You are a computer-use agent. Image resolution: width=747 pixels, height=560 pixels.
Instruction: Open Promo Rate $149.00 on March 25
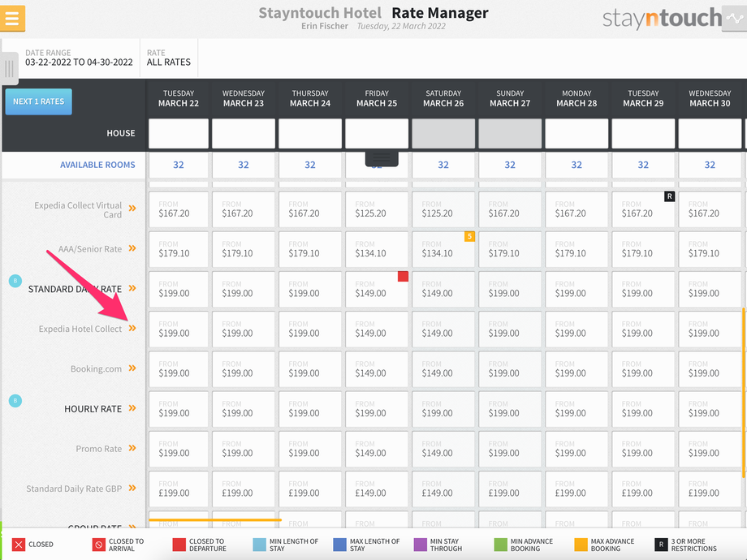(x=377, y=450)
